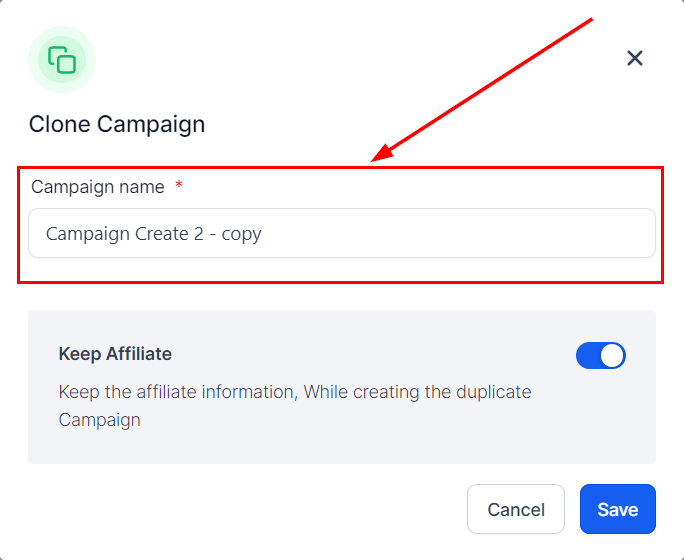Place cursor in 'Campaign Create 2 - copy' text
The width and height of the screenshot is (684, 560).
(154, 234)
